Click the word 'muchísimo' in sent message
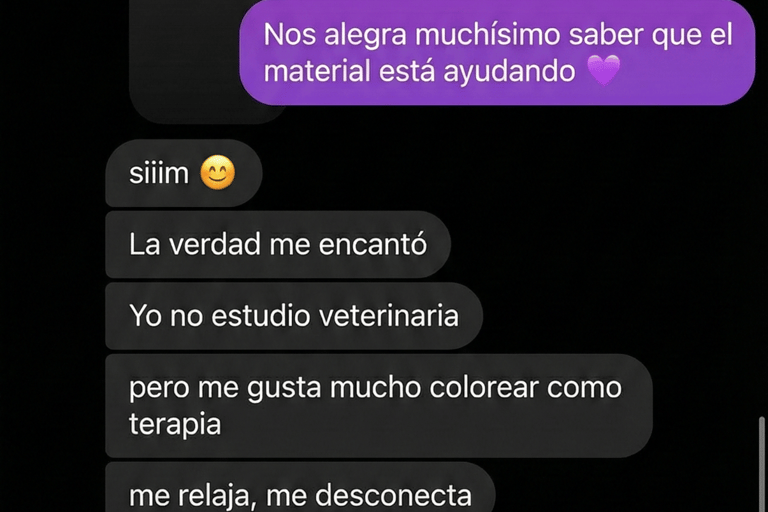Image resolution: width=768 pixels, height=512 pixels. pos(487,35)
